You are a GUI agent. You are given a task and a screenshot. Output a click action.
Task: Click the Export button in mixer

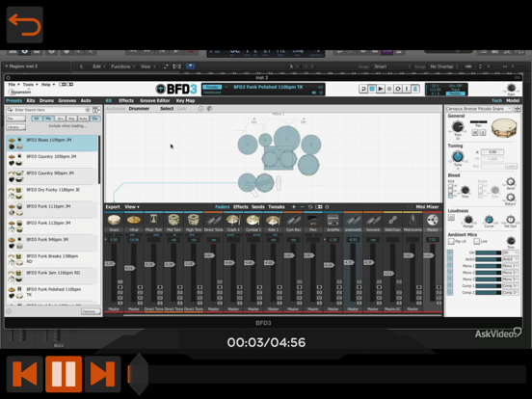[113, 206]
